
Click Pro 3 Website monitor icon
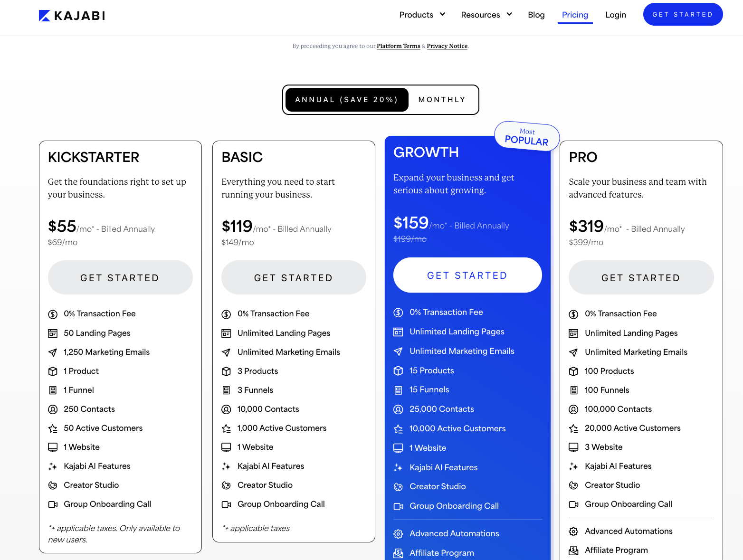point(573,447)
